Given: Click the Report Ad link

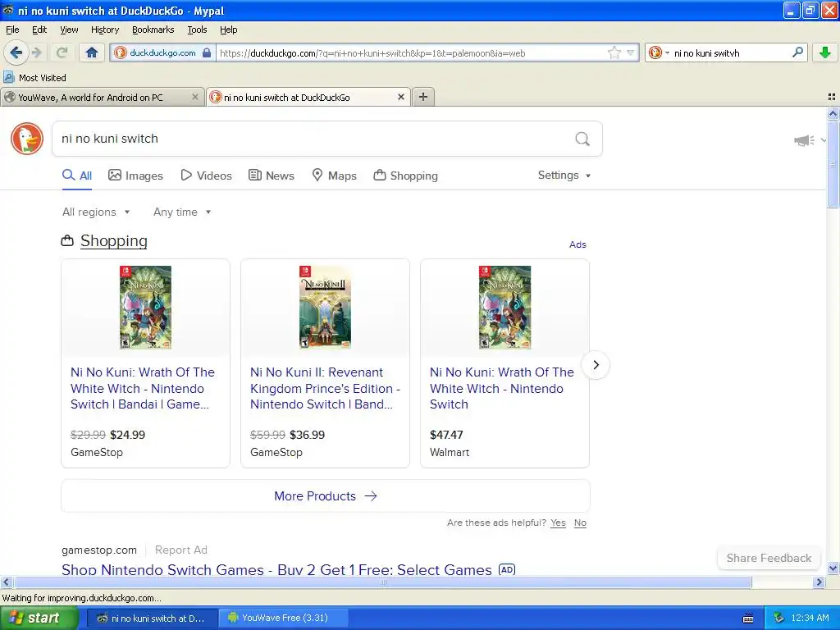Looking at the screenshot, I should [181, 550].
